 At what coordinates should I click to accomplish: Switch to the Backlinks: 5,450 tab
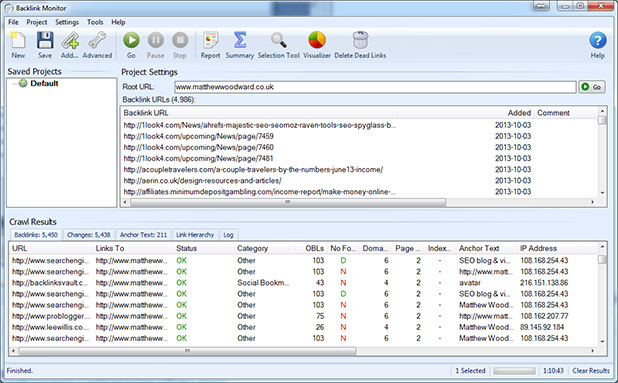(x=36, y=235)
